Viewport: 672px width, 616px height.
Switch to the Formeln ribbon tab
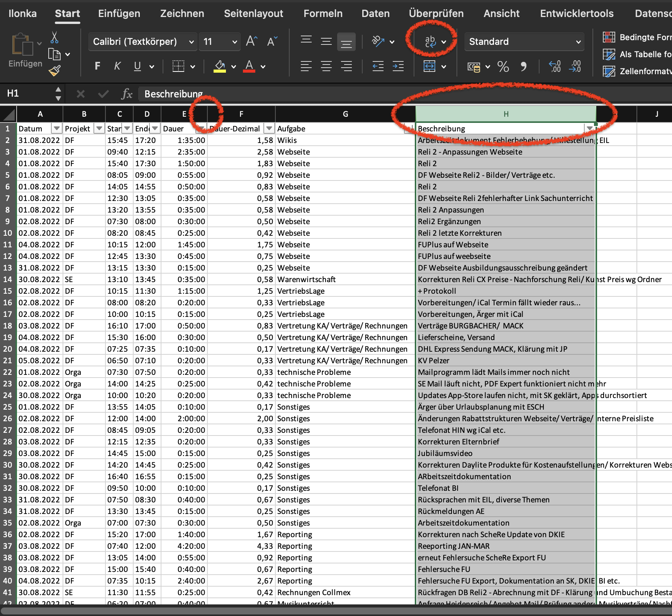point(323,14)
